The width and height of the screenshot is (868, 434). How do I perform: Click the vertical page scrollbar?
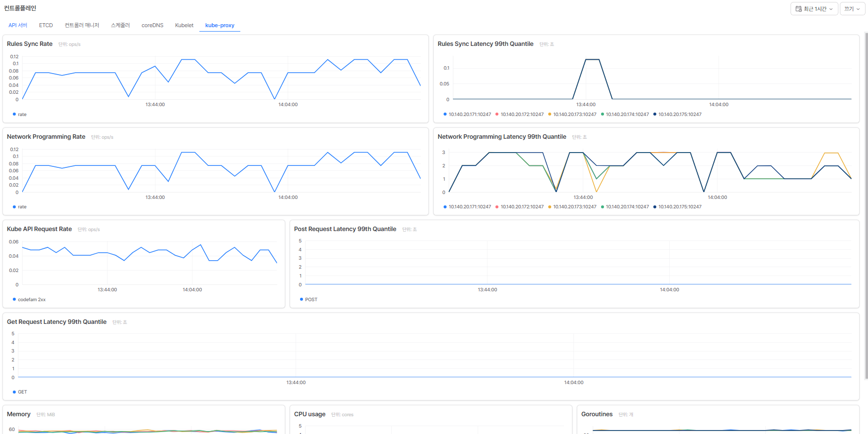click(x=866, y=205)
